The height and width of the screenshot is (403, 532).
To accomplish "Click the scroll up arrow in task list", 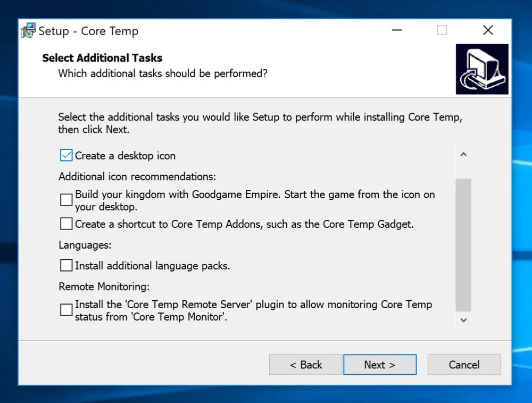I will point(463,155).
